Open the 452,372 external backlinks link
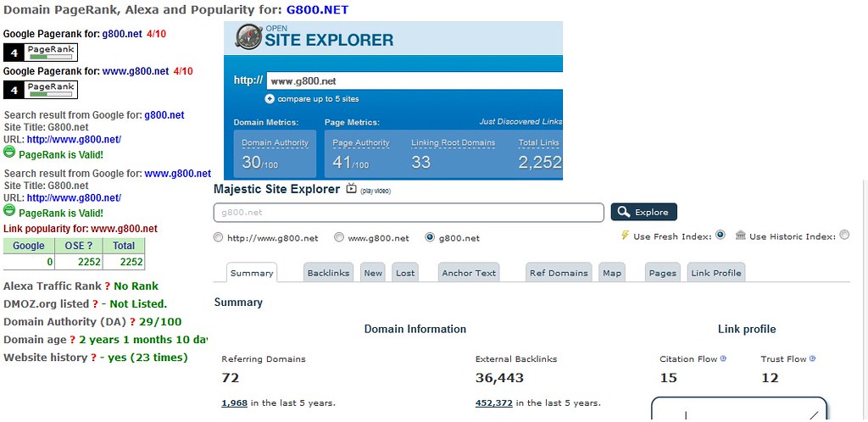Screen dimensions: 868x422 pyautogui.click(x=494, y=403)
